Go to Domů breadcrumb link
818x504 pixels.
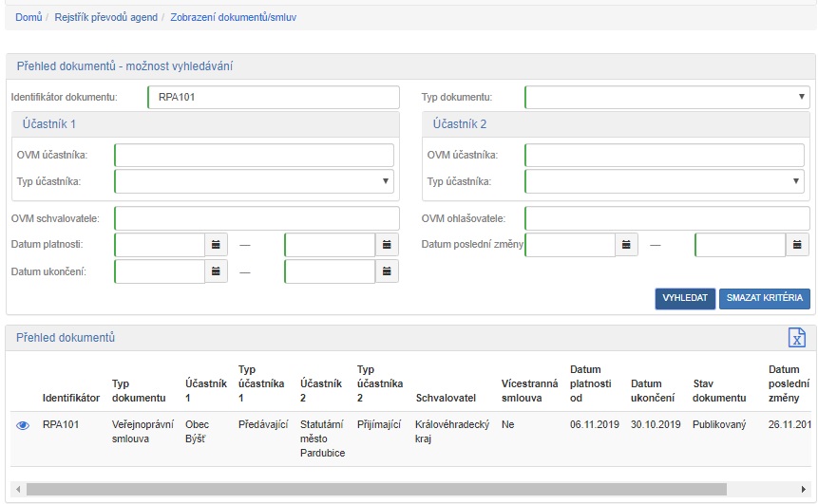pyautogui.click(x=29, y=17)
